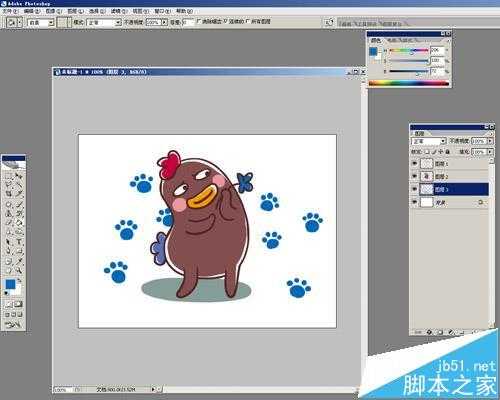Open opacity slider arrow in options bar
The width and height of the screenshot is (500, 400).
point(164,22)
